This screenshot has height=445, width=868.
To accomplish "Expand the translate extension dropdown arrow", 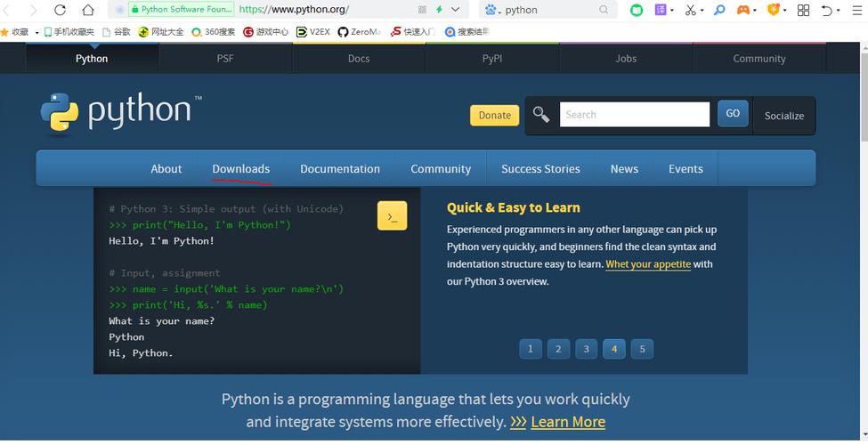I will tap(672, 10).
